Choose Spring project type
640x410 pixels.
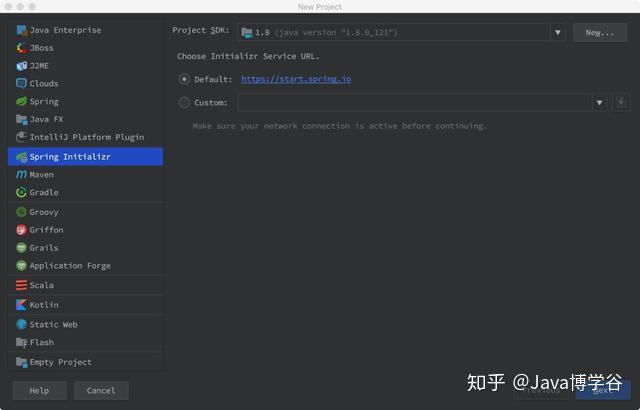(85, 101)
